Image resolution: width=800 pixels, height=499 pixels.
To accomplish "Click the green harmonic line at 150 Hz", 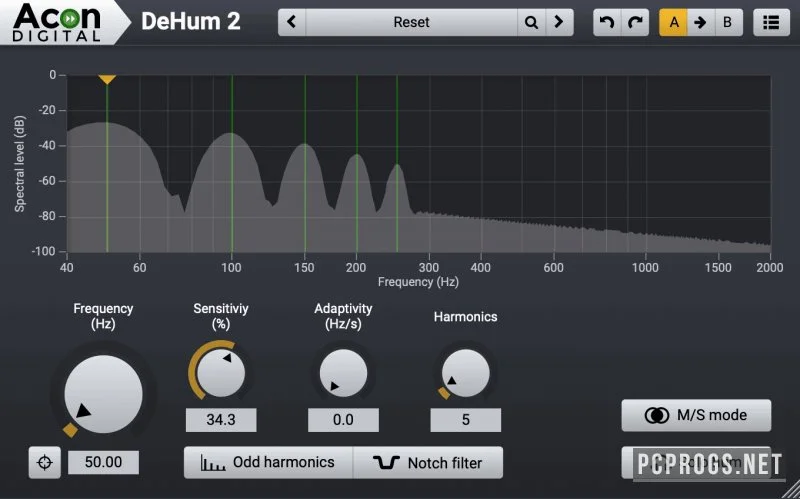I will click(305, 163).
